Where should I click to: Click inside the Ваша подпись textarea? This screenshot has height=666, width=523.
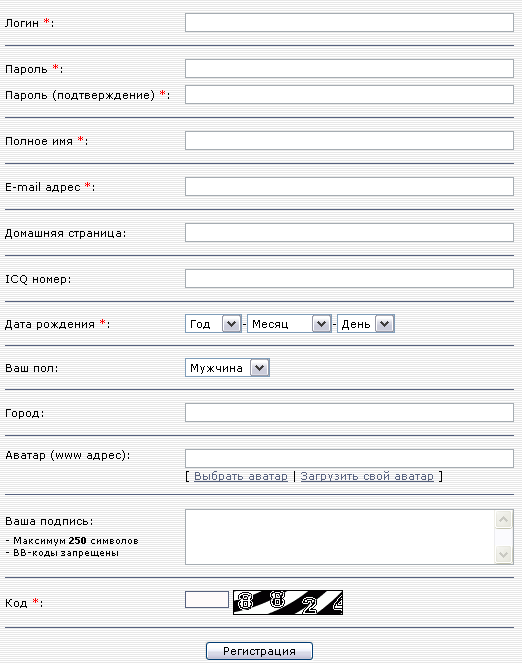tap(340, 537)
